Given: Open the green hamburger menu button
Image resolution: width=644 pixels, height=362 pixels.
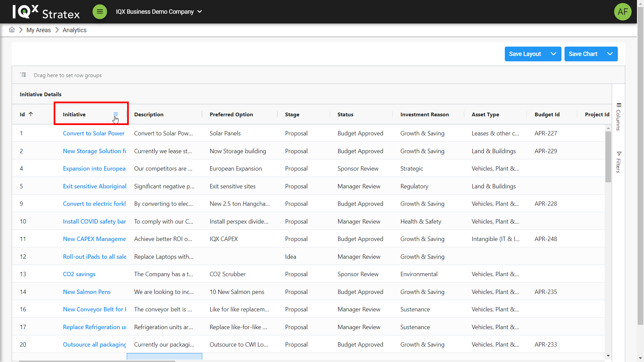Looking at the screenshot, I should [x=100, y=12].
